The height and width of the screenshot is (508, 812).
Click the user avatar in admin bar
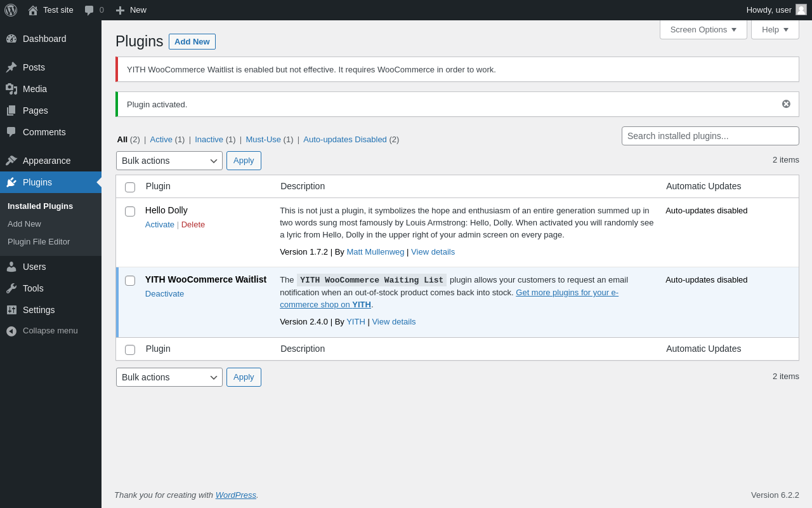click(x=801, y=10)
